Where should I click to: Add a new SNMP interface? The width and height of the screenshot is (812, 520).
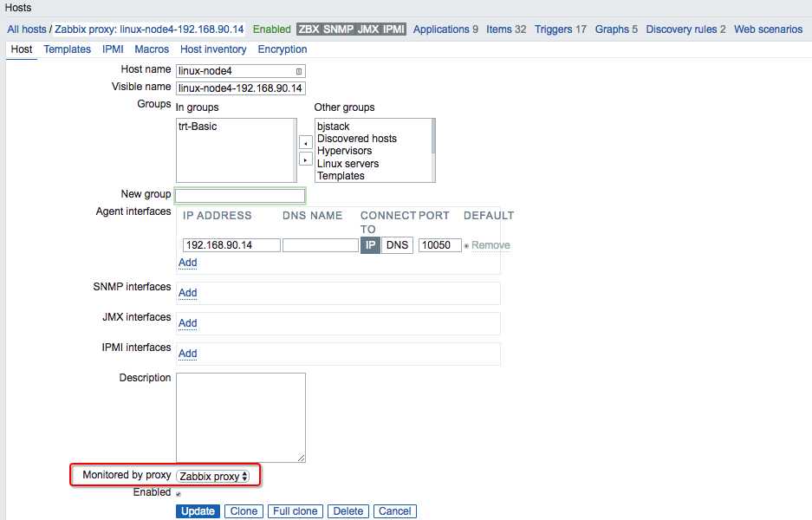[x=187, y=293]
